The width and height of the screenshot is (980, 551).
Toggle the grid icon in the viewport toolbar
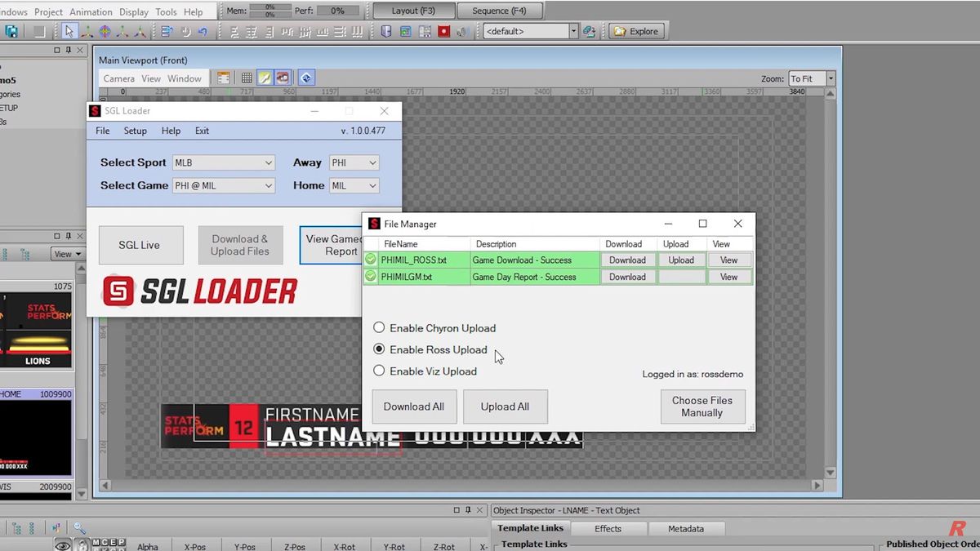point(247,78)
